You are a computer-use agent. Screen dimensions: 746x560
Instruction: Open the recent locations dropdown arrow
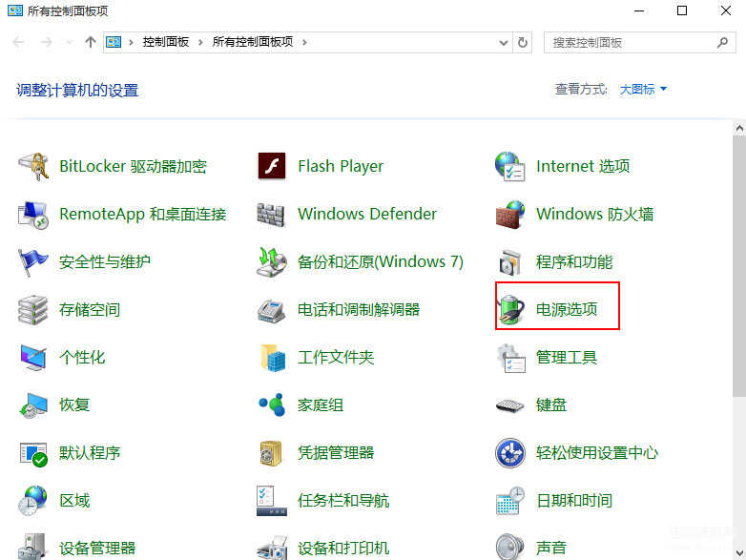70,43
